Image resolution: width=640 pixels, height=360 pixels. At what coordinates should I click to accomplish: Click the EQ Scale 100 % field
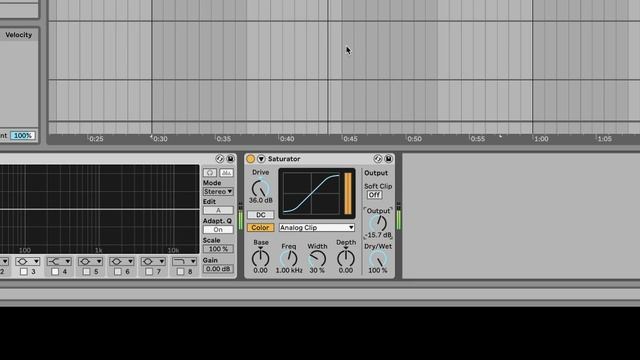point(218,249)
